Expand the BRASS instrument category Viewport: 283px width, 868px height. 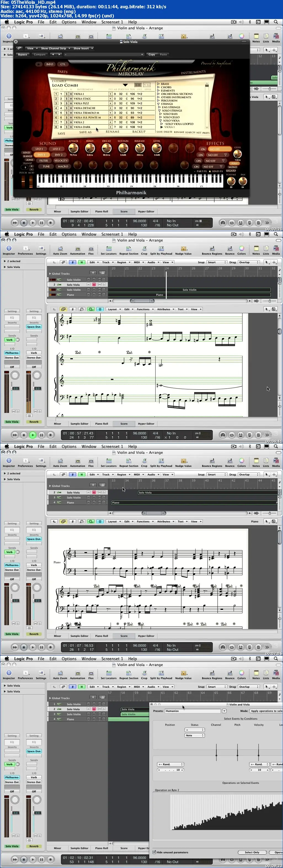(x=158, y=84)
